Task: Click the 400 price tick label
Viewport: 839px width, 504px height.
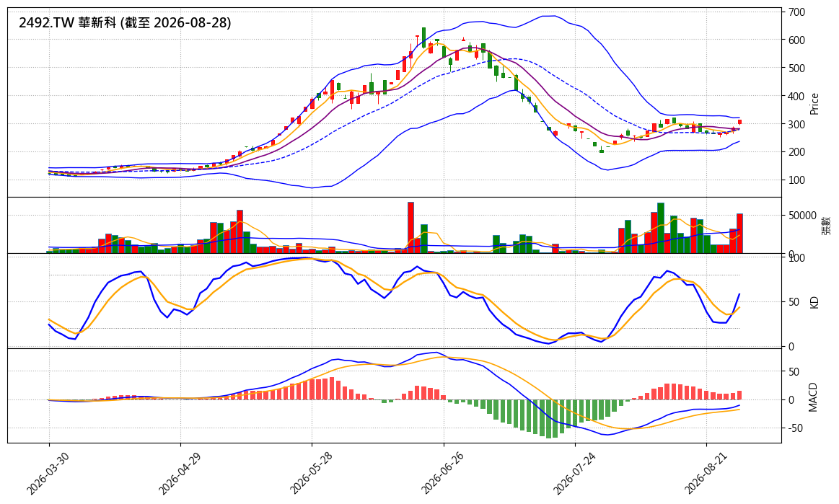Action: point(796,97)
